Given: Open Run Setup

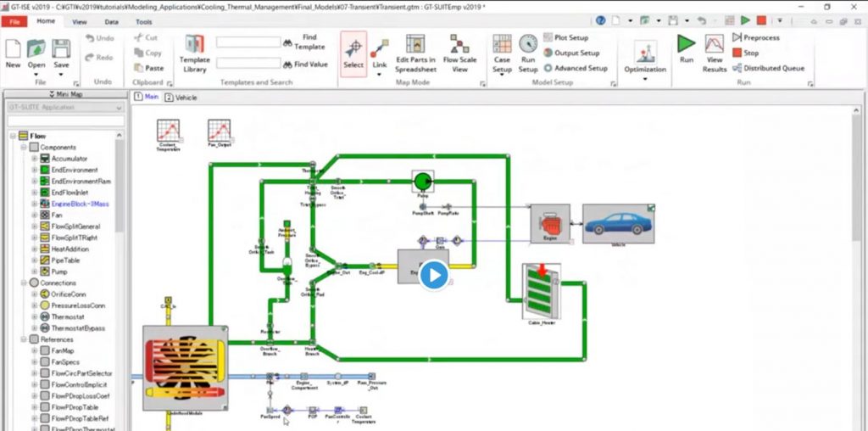Looking at the screenshot, I should tap(528, 53).
